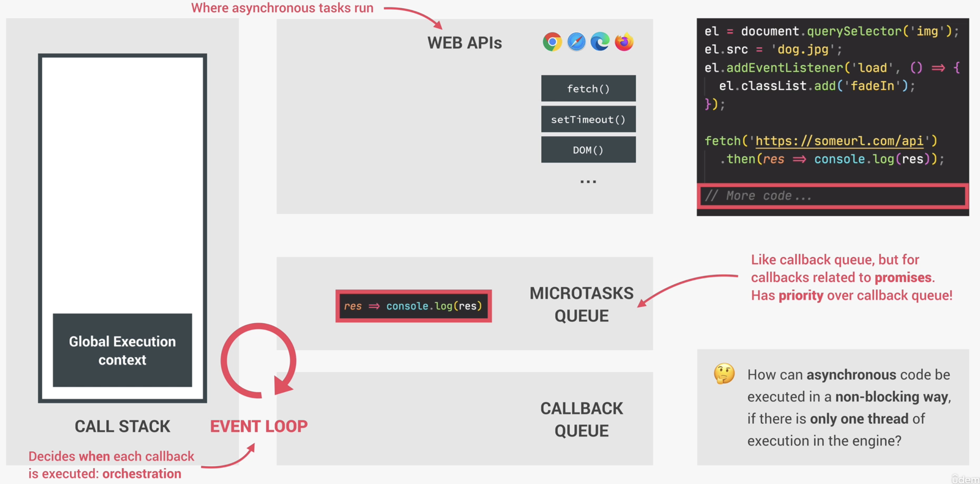The height and width of the screenshot is (484, 980).
Task: Click the CALLBACK QUEUE label
Action: click(581, 419)
